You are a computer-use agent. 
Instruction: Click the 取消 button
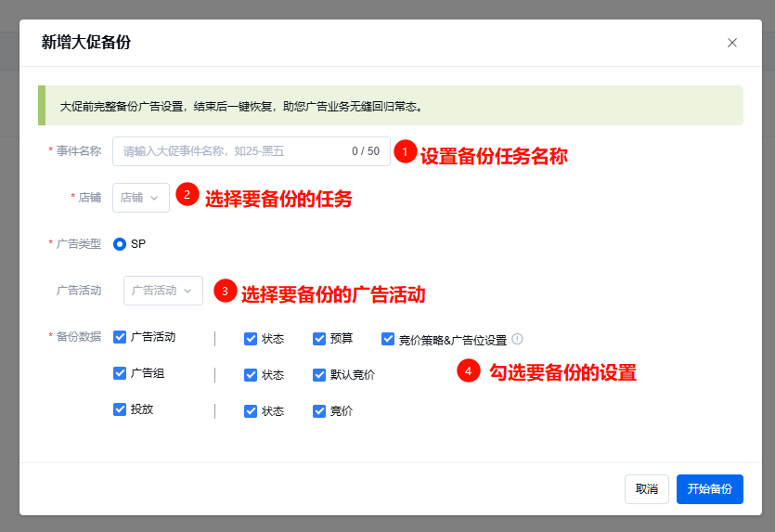click(647, 489)
